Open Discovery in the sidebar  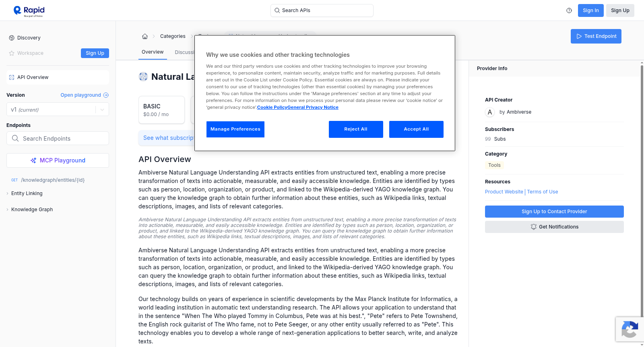(x=29, y=38)
